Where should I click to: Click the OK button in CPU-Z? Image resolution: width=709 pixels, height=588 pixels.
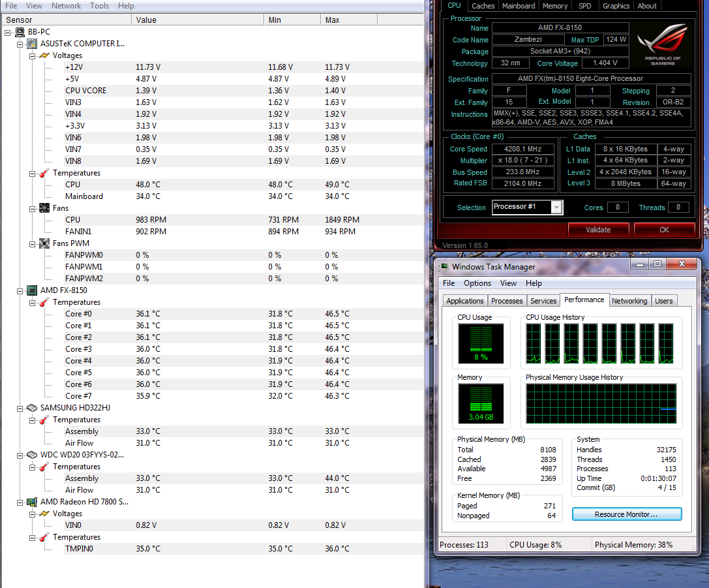point(664,230)
